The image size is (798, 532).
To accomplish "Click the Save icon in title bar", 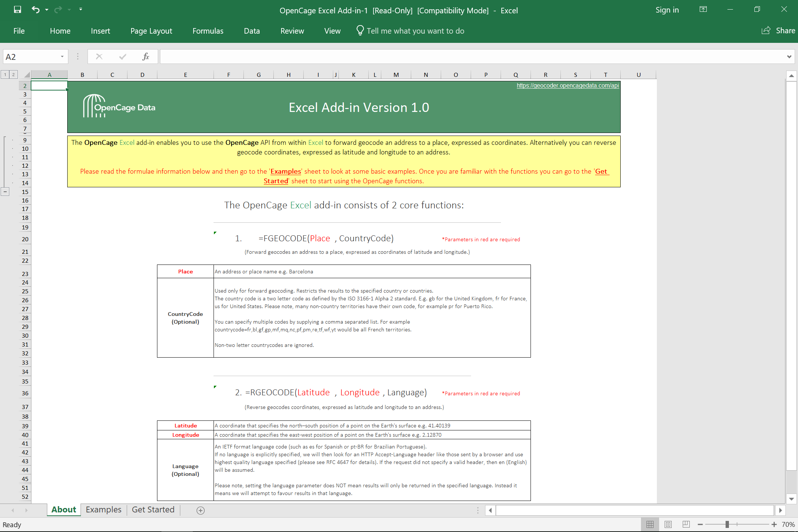I will point(17,10).
